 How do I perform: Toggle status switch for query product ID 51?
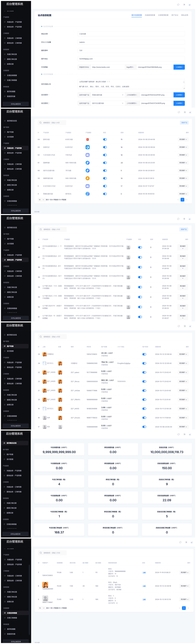(140, 317)
